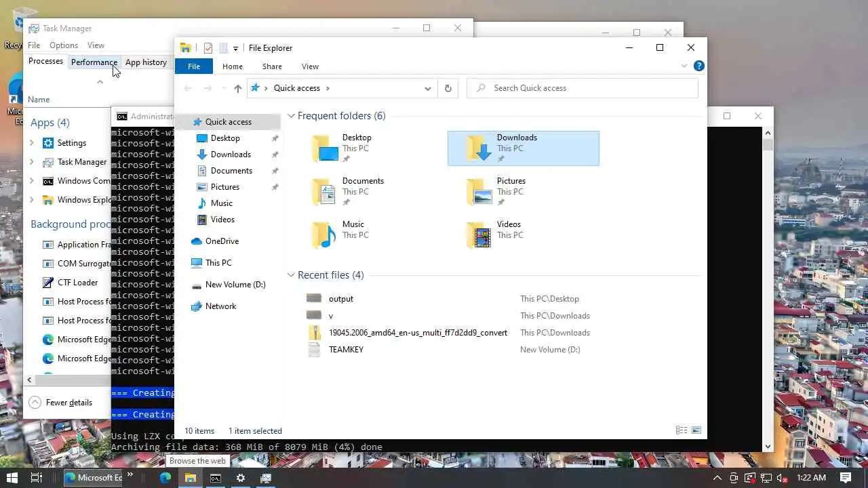
Task: Open the View menu in Task Manager
Action: pyautogui.click(x=96, y=45)
